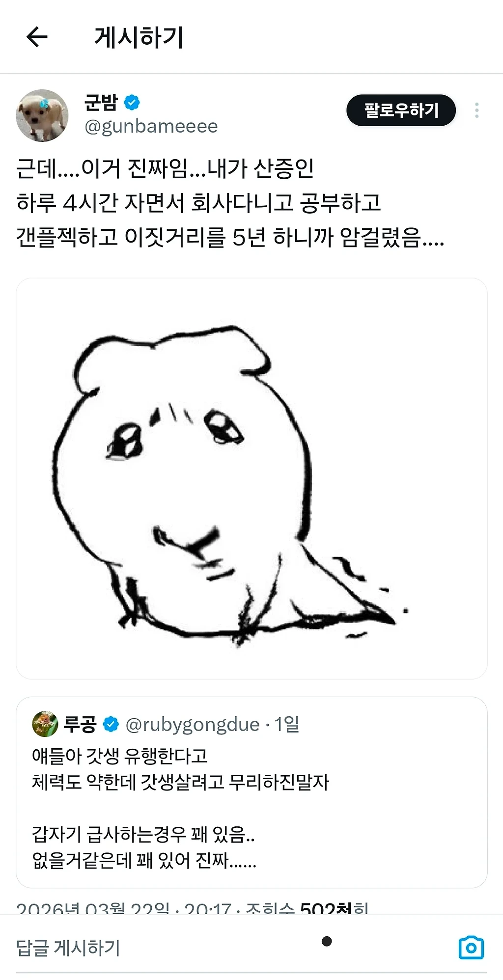Image resolution: width=503 pixels, height=980 pixels.
Task: Open the sad creature drawing image
Action: pyautogui.click(x=251, y=479)
